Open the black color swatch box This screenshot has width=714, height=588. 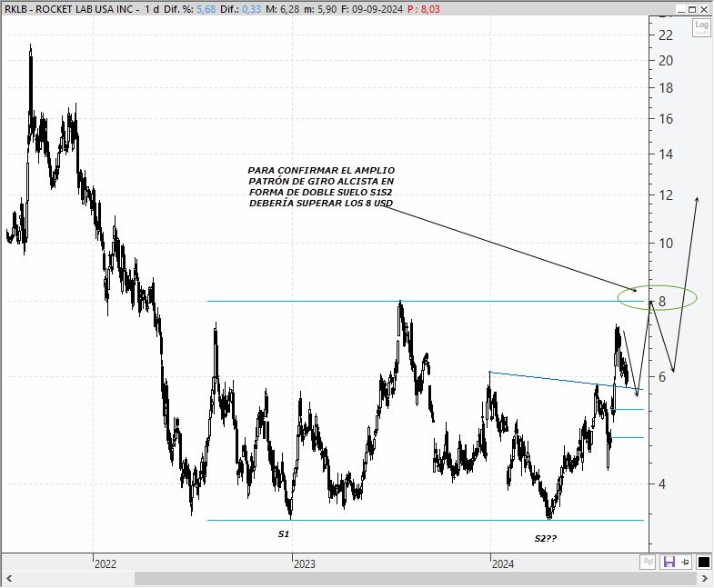click(x=703, y=562)
